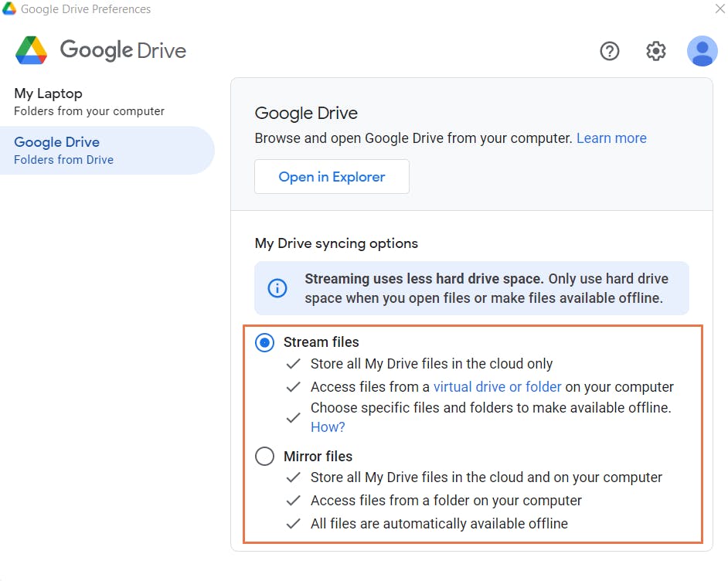The width and height of the screenshot is (728, 581).
Task: Open the settings gear icon
Action: click(x=655, y=51)
